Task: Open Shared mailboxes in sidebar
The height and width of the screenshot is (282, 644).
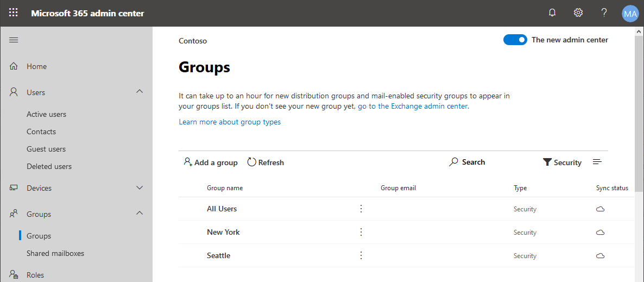Action: [55, 253]
